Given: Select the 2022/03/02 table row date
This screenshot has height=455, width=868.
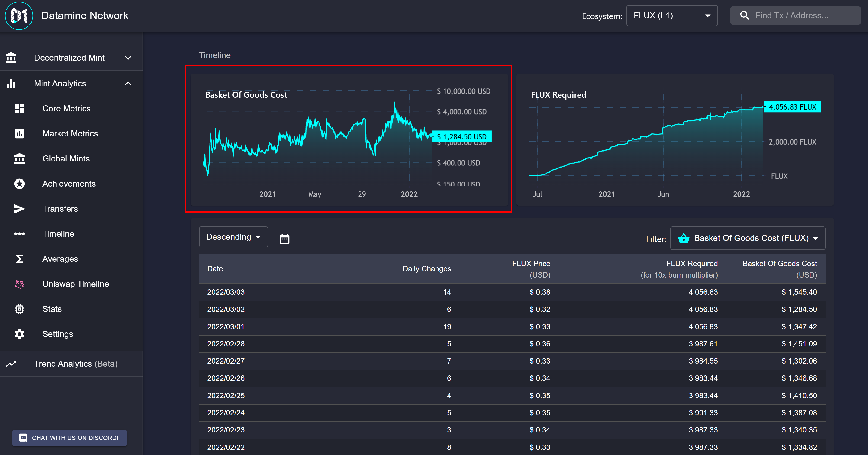Looking at the screenshot, I should [226, 309].
